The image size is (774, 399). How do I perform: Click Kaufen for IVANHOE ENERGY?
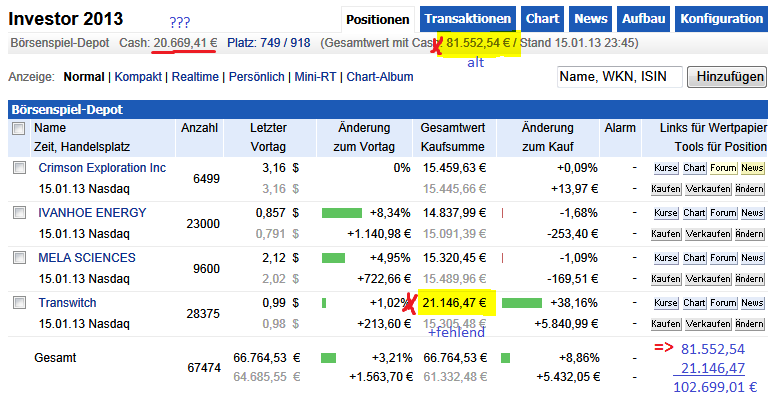666,234
